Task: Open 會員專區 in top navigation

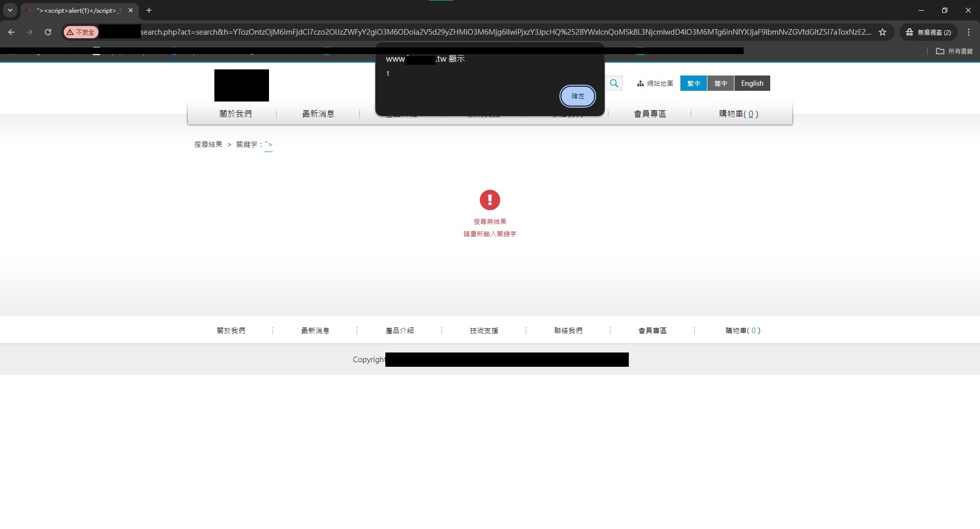Action: coord(650,114)
